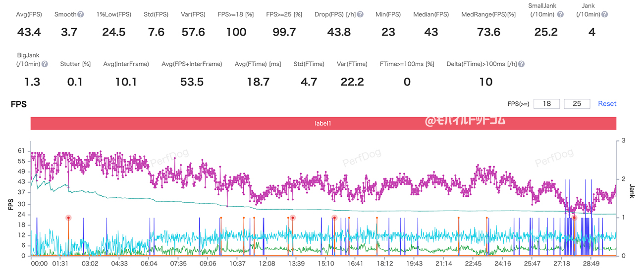Viewport: 644px width, 269px height.
Task: Click the red-circled jank marker after 15:10
Action: [x=334, y=218]
